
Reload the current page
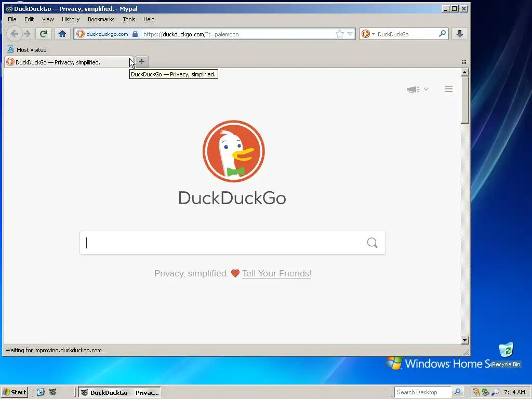(x=43, y=34)
